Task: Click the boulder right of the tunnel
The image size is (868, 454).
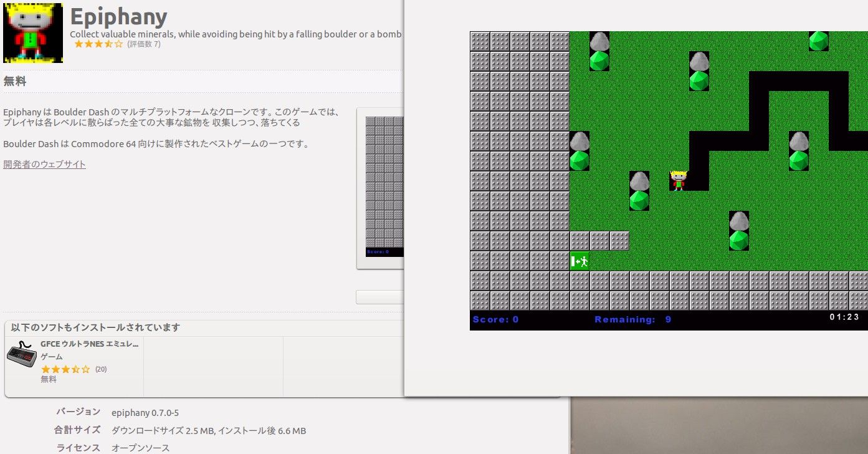Action: tap(799, 141)
